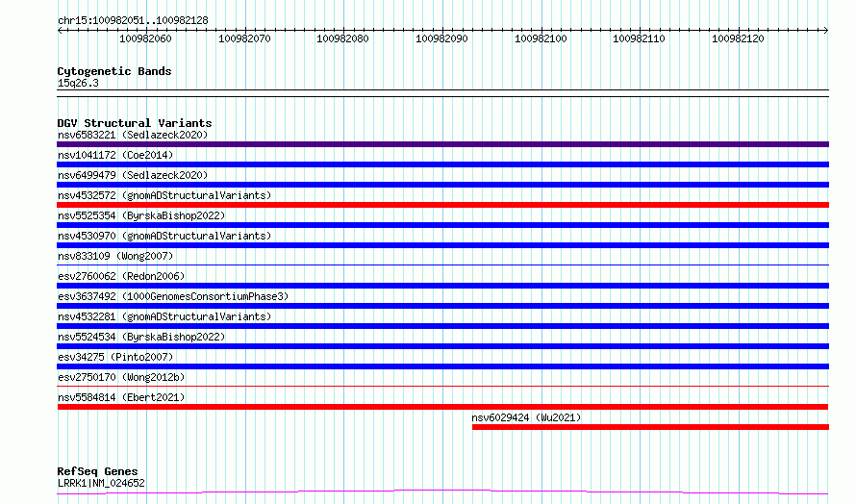Open the LRRK1|NM_024652 gene label
The height and width of the screenshot is (504, 856).
(101, 483)
